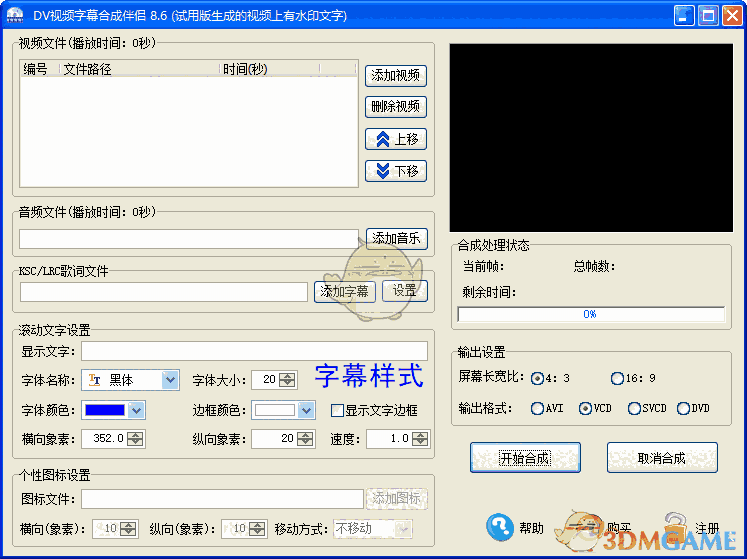
Task: Open 帮助 via the question mark icon
Action: [x=500, y=527]
